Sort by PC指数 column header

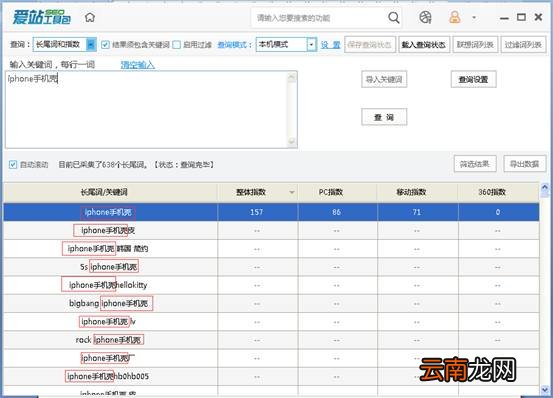point(337,192)
